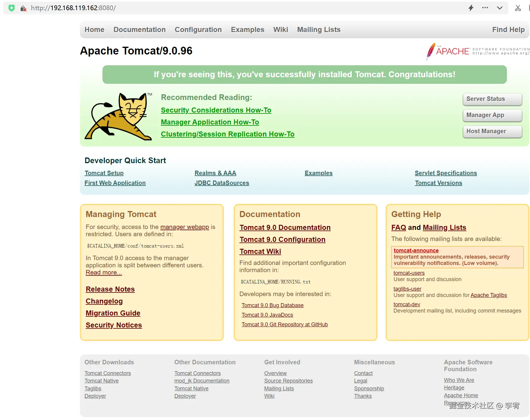
Task: Open the Servlet Specifications link
Action: pyautogui.click(x=446, y=173)
